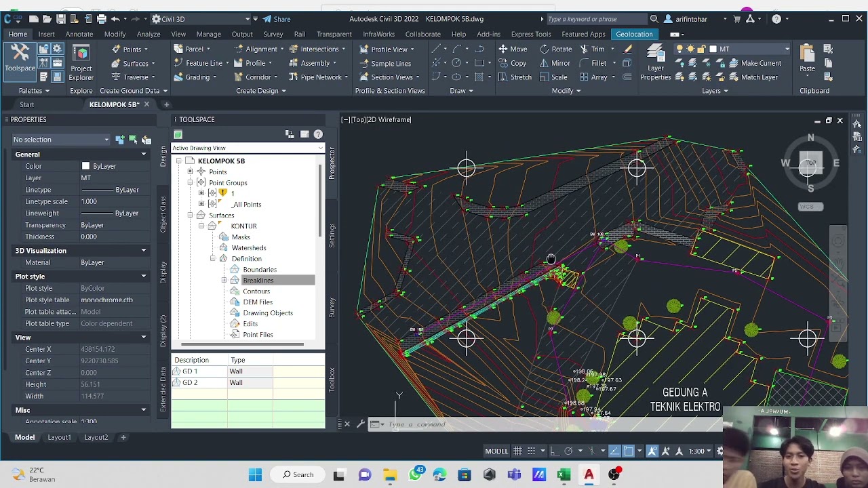
Task: Click Match Layer button
Action: (753, 77)
